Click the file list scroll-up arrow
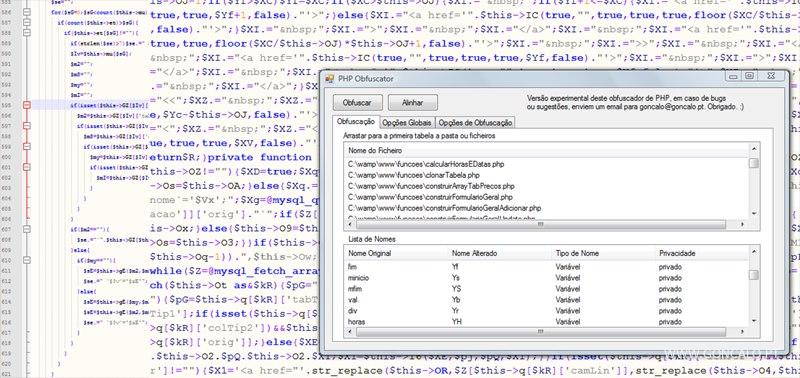Image resolution: width=800 pixels, height=378 pixels. [753, 148]
